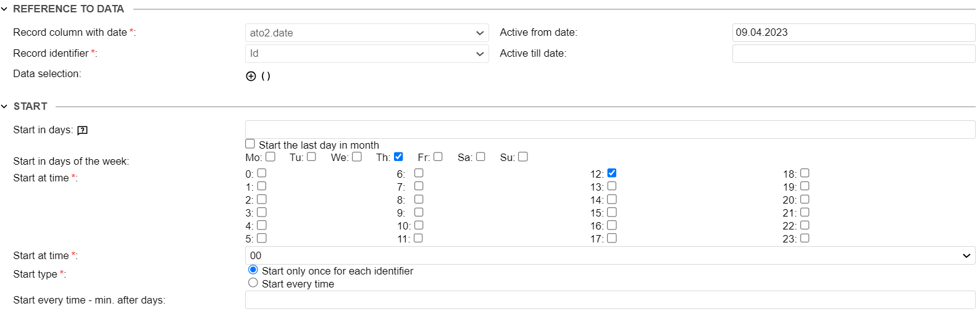Check the 17 hour checkbox
The image size is (980, 314).
coord(612,238)
